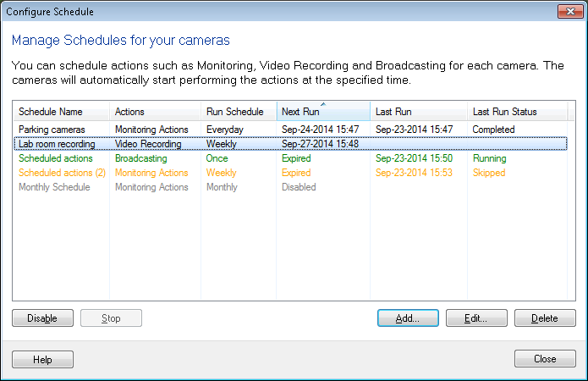Select the Parking cameras schedule row
The height and width of the screenshot is (381, 588).
(52, 130)
